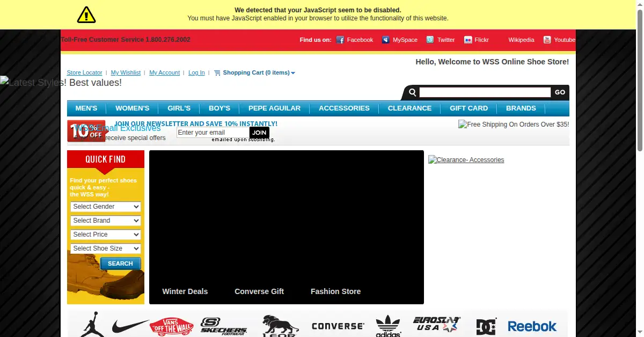This screenshot has width=644, height=337.
Task: Open the Facebook icon link
Action: (340, 40)
